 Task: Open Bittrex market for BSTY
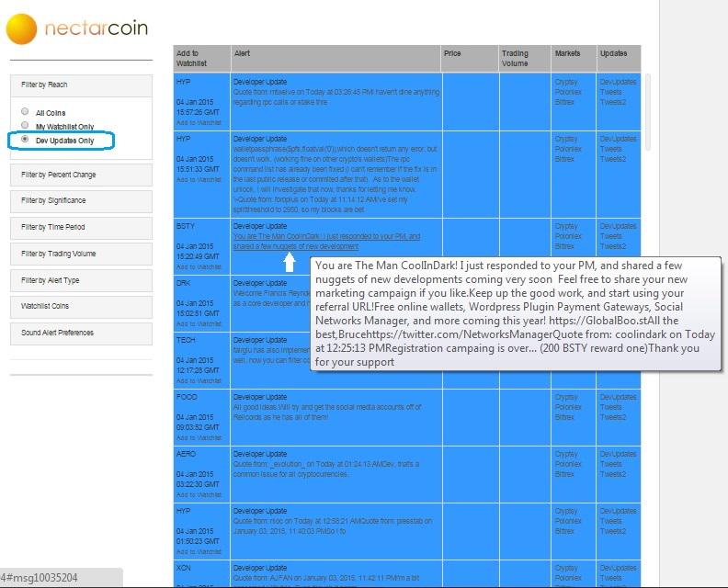[x=564, y=246]
